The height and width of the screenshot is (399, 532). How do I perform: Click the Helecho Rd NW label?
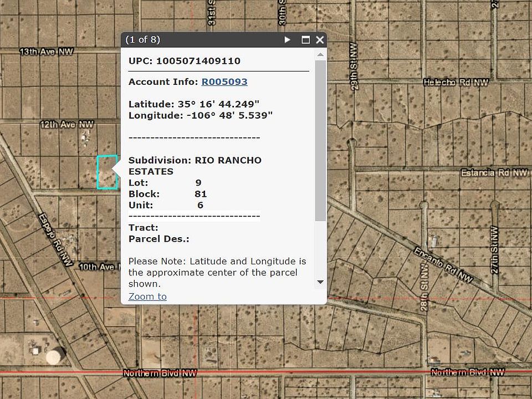pos(456,82)
